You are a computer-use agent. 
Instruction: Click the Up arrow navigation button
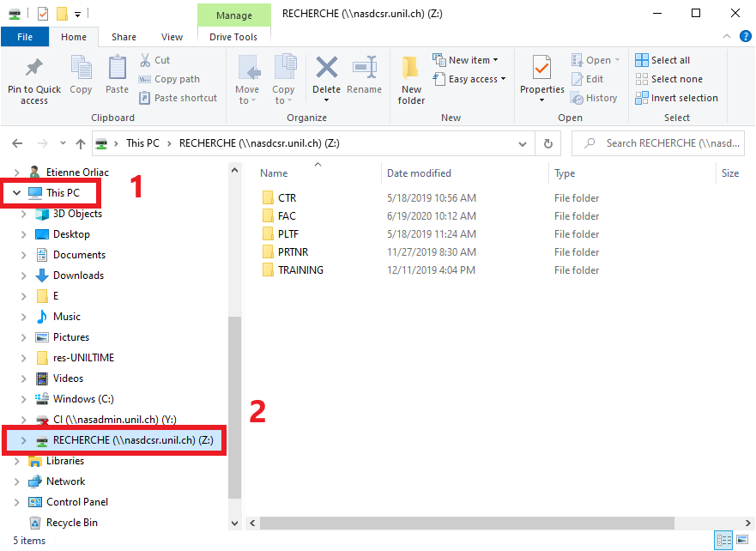[x=81, y=143]
